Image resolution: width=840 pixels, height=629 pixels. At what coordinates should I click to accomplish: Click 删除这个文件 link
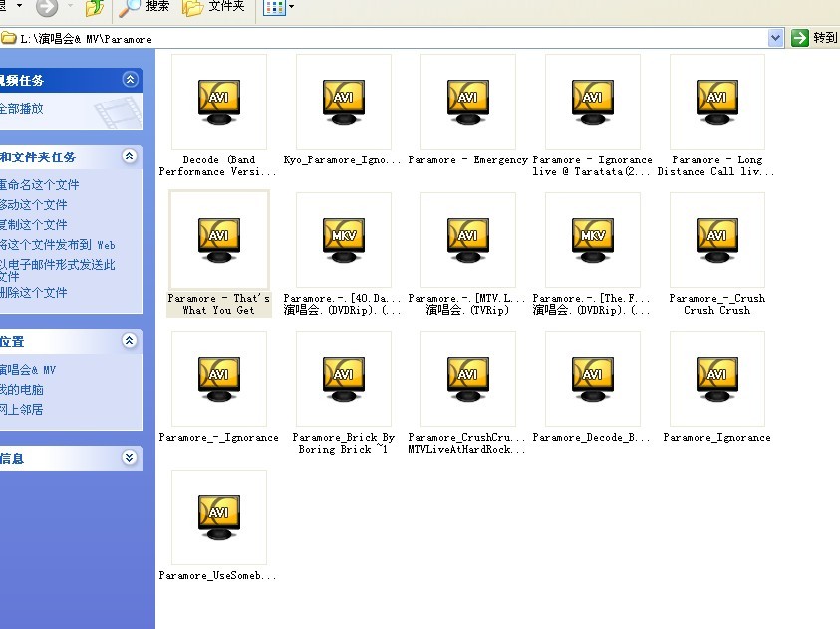[x=33, y=293]
